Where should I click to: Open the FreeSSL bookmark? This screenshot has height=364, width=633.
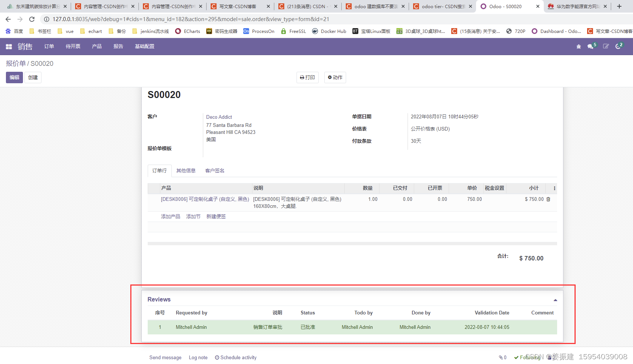294,31
